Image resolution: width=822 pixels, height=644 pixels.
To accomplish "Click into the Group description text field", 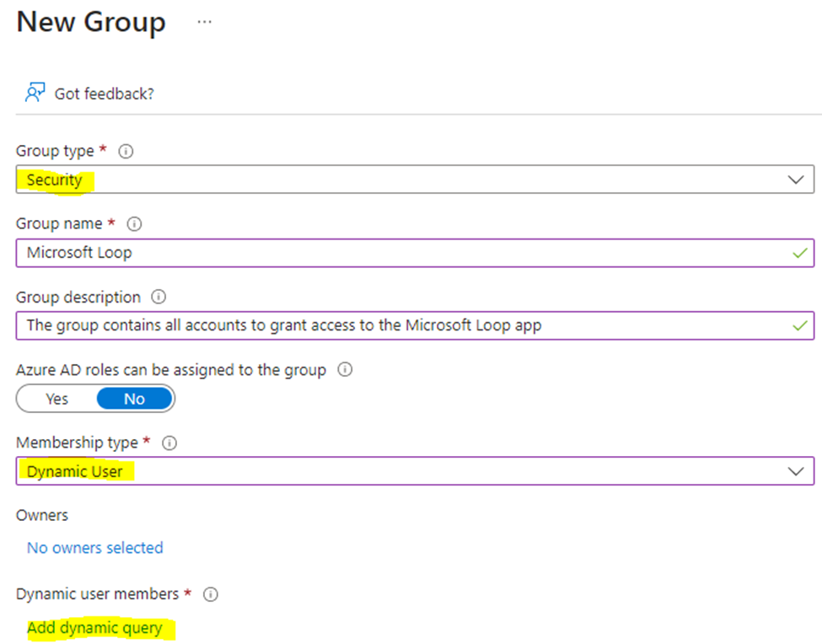I will (x=405, y=325).
